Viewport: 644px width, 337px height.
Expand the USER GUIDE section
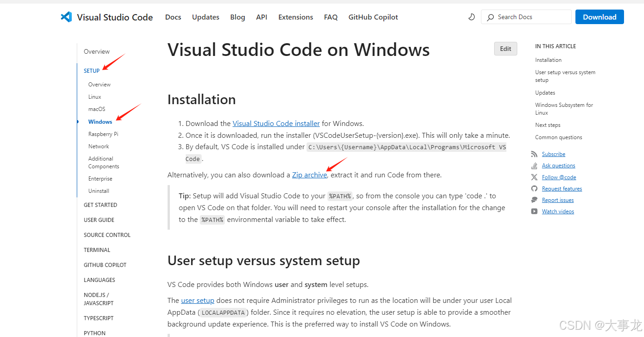click(99, 220)
